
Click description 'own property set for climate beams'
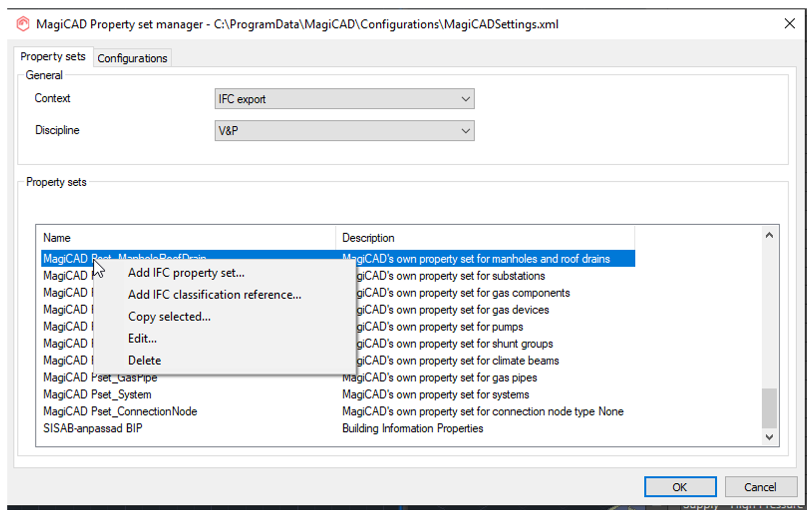tap(478, 360)
